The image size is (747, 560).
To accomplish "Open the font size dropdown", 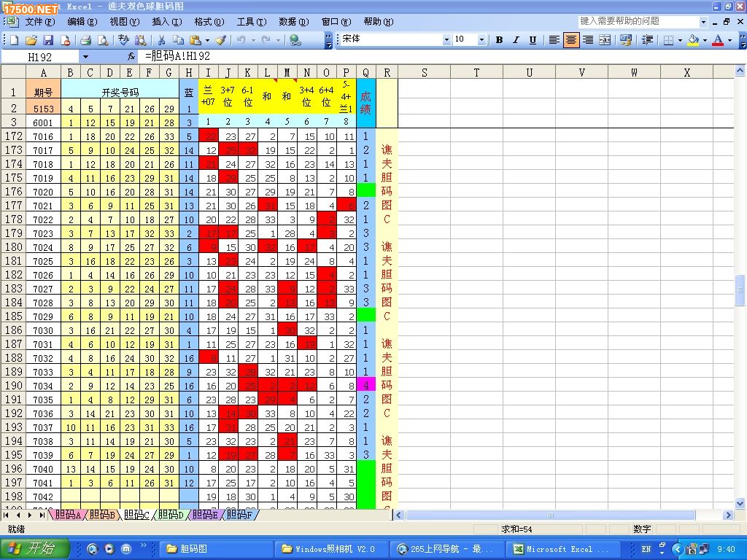I will 481,40.
